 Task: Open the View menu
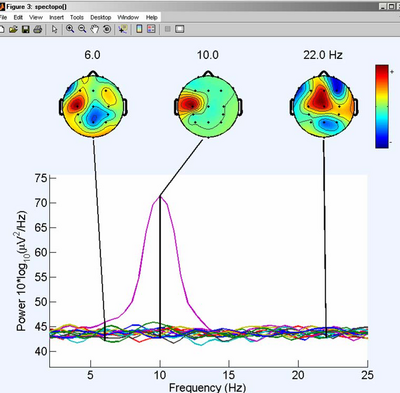pyautogui.click(x=36, y=17)
